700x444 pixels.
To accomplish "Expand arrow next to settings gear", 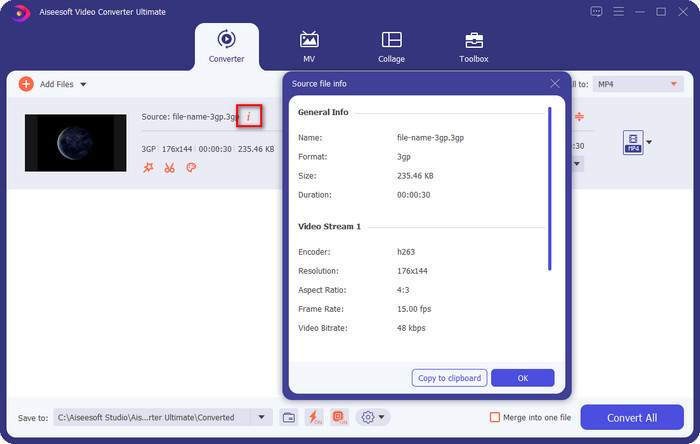I will pyautogui.click(x=382, y=417).
